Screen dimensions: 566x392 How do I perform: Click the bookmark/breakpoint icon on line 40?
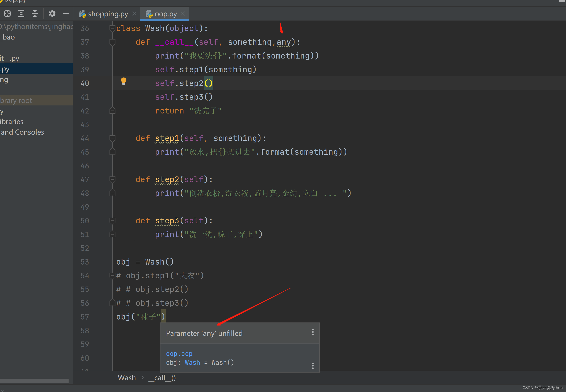click(x=123, y=83)
